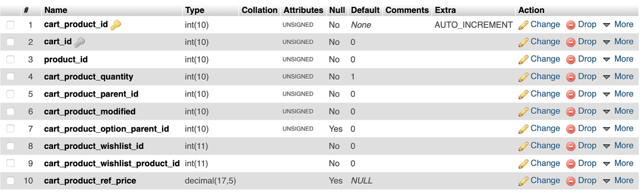Select the cart_product_parent_id row checkbox
This screenshot has width=644, height=193.
coord(10,94)
